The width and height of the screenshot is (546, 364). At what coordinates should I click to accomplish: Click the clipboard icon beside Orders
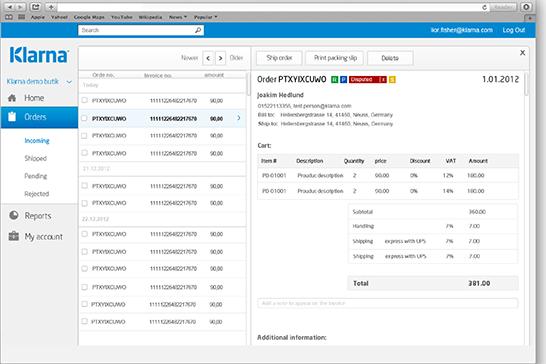[x=12, y=116]
